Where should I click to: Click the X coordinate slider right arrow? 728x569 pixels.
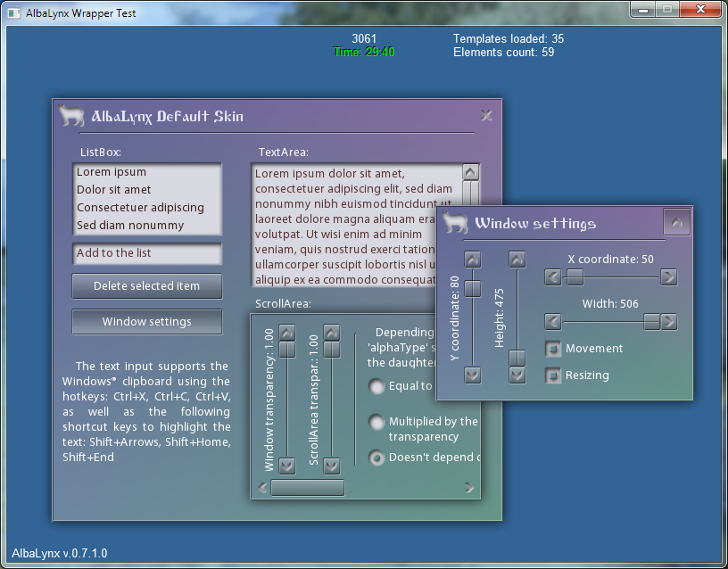coord(669,277)
